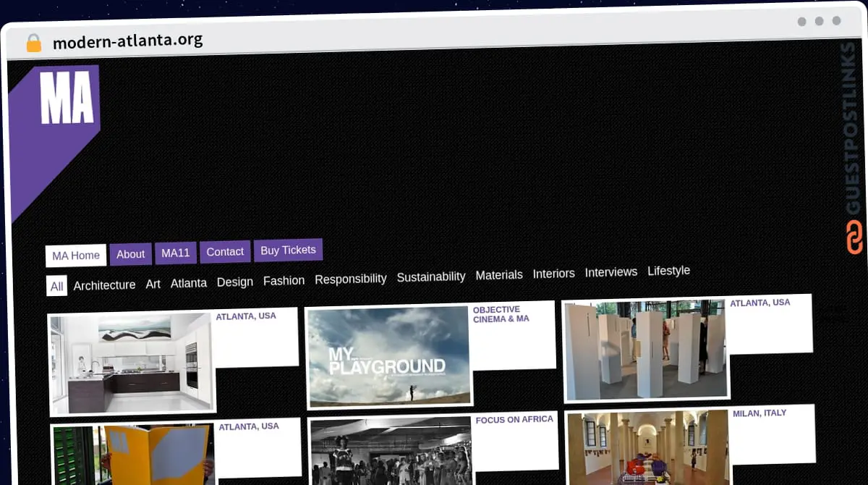This screenshot has height=485, width=868.
Task: Open the MA Home tab
Action: [x=76, y=256]
